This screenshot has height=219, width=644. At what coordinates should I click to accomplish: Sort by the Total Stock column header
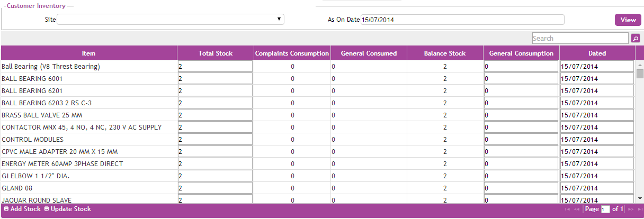[215, 53]
